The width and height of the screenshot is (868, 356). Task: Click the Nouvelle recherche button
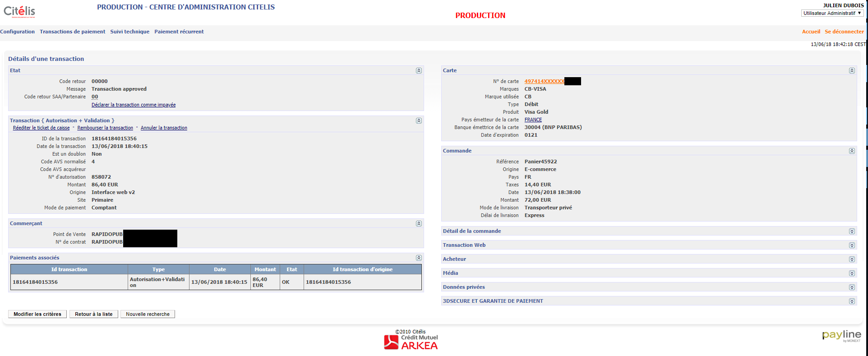(x=148, y=314)
